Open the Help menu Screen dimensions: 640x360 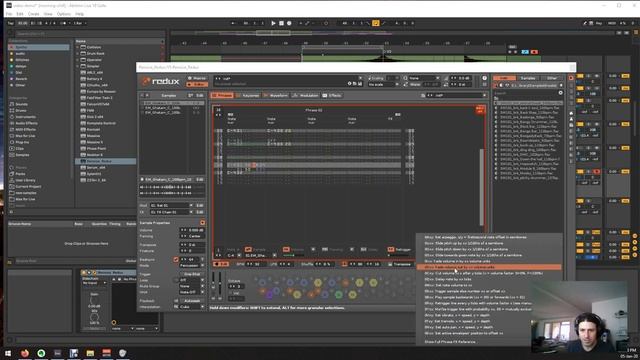click(79, 14)
